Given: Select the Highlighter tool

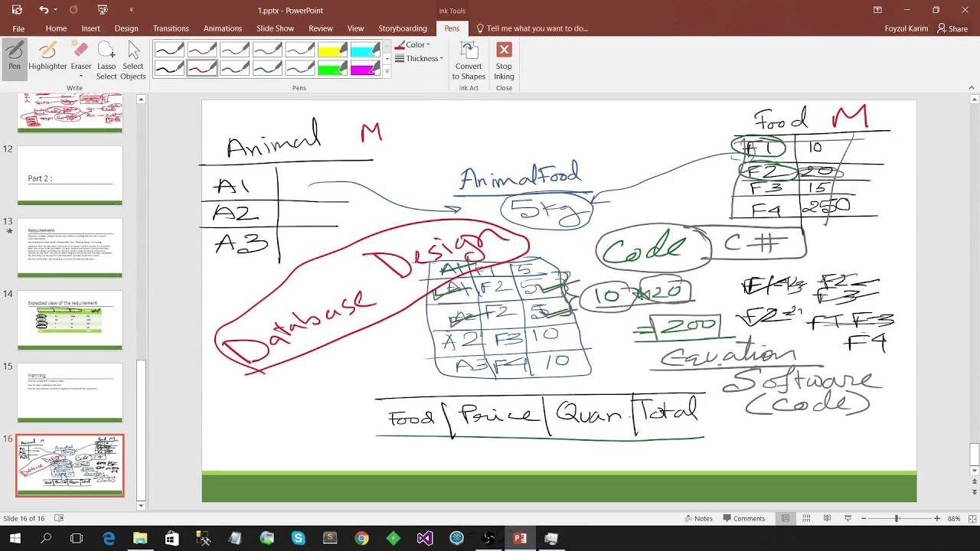Looking at the screenshot, I should click(47, 58).
